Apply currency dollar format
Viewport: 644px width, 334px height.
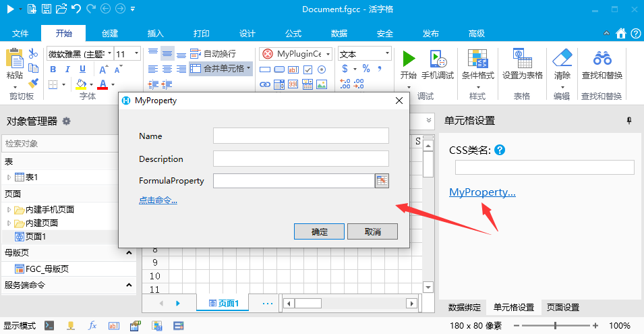tap(345, 69)
